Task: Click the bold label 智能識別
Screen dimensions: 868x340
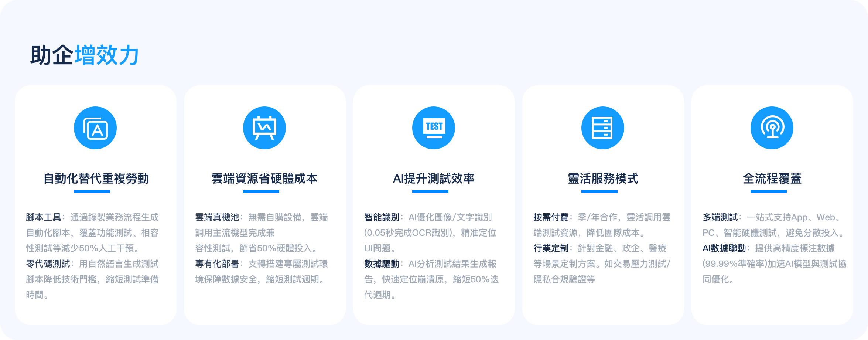Action: (382, 217)
